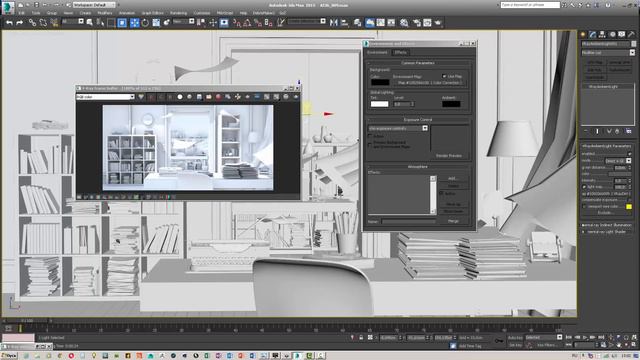This screenshot has width=640, height=360.
Task: Open the Modify panel tab icon
Action: (592, 34)
